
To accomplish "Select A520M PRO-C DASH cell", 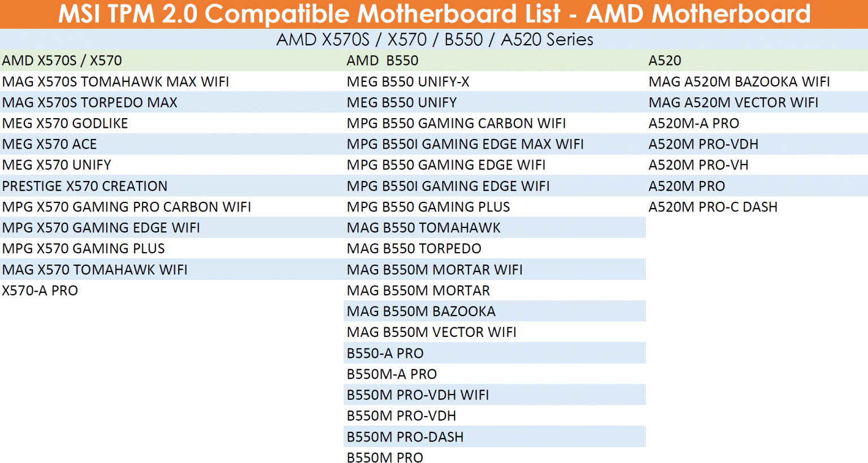I will tap(713, 207).
